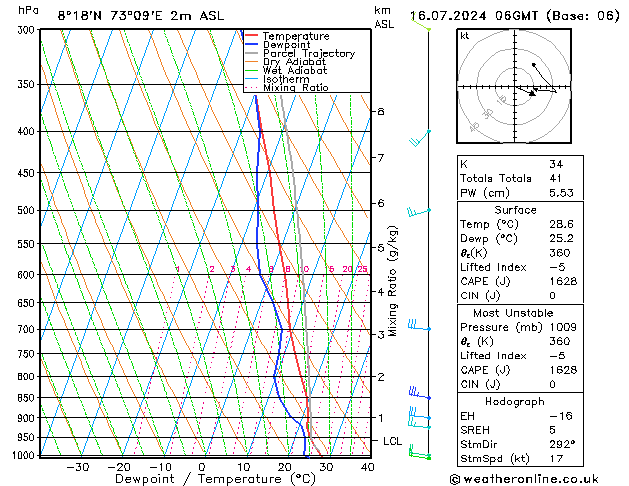Click the "km ASL" altitude axis label

tap(384, 17)
